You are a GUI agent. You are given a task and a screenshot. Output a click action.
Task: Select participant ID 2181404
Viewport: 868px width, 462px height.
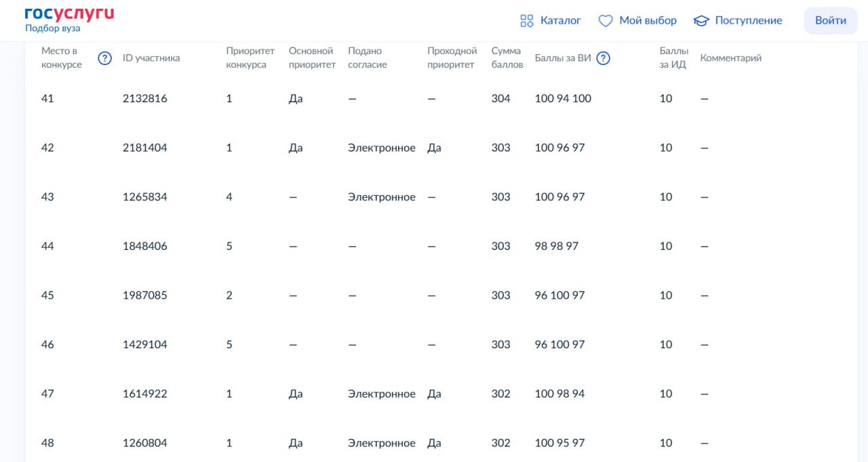pyautogui.click(x=145, y=148)
